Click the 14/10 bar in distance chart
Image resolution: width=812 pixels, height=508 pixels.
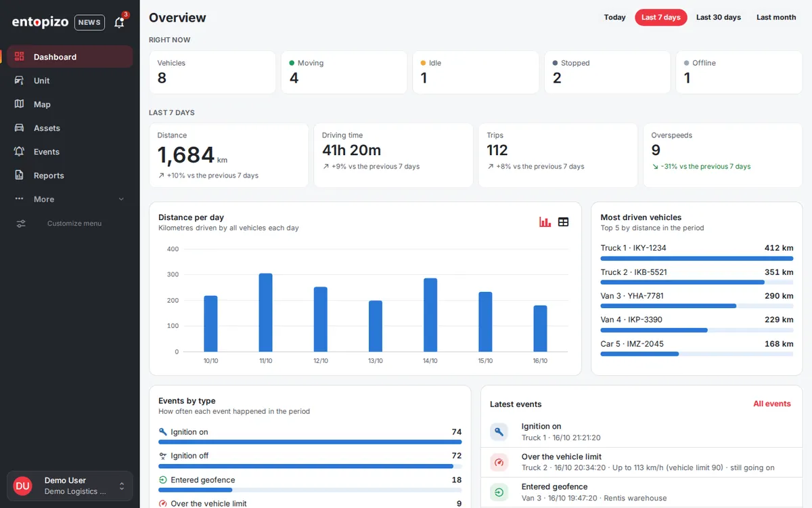tap(430, 315)
